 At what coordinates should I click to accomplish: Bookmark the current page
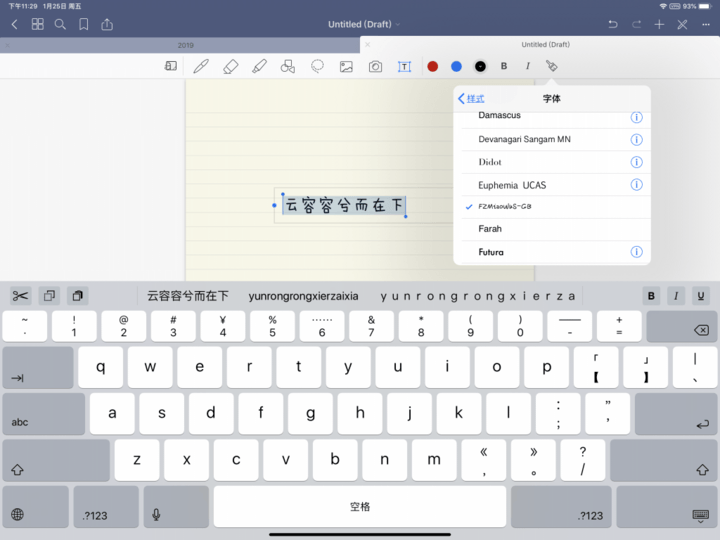point(84,24)
